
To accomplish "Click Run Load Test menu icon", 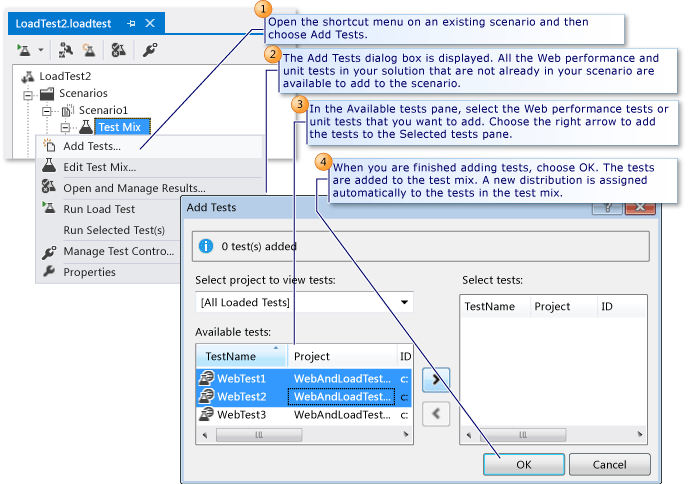I will 49,208.
